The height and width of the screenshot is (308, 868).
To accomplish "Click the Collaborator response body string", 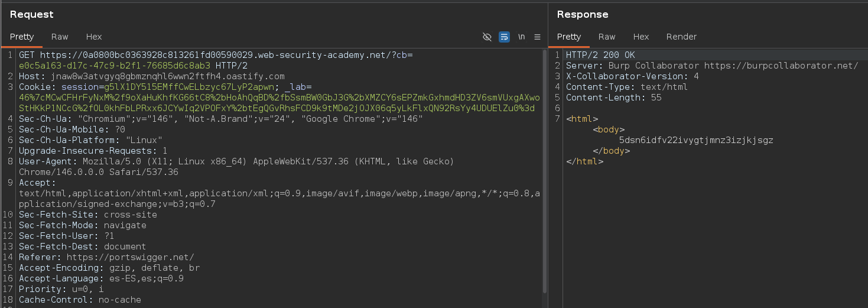I will 696,140.
